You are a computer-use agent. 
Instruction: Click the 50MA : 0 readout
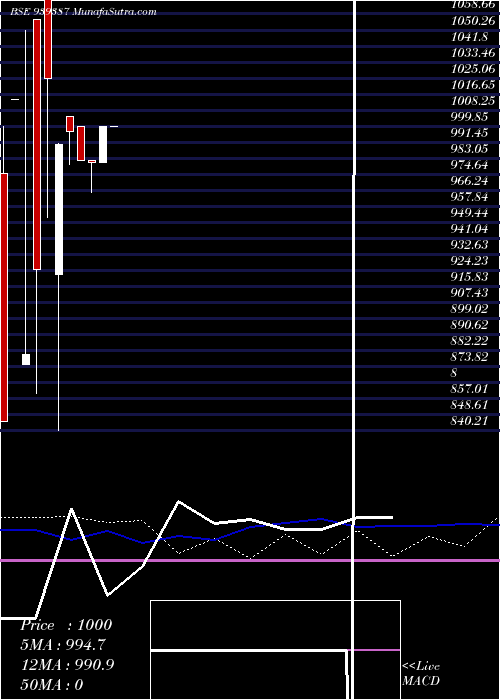pos(52,685)
